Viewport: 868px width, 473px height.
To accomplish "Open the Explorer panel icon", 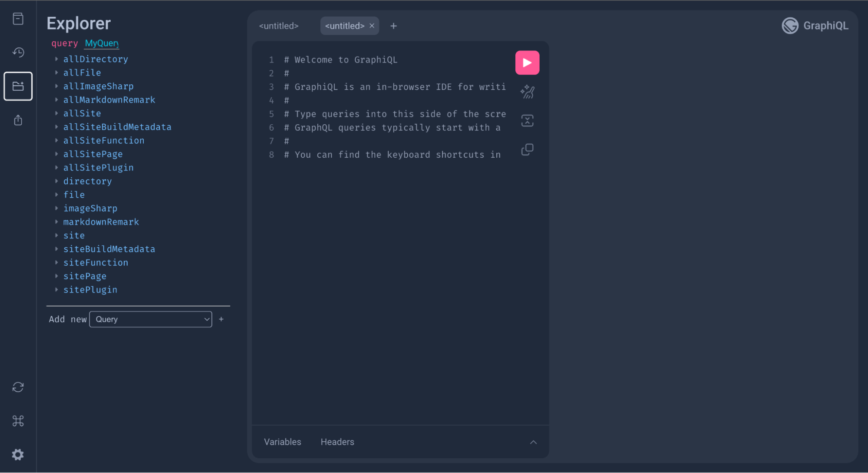I will [x=18, y=86].
